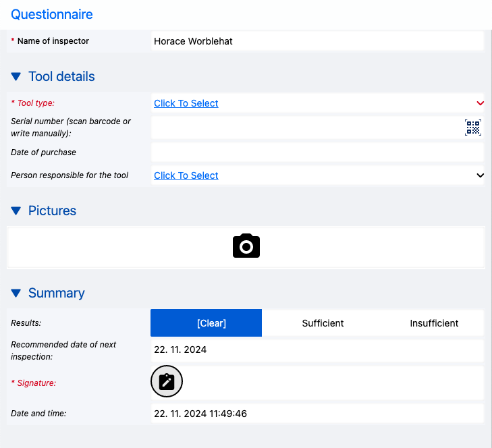Click the Summary heading text
Viewport: 492px width, 448px height.
tap(57, 293)
